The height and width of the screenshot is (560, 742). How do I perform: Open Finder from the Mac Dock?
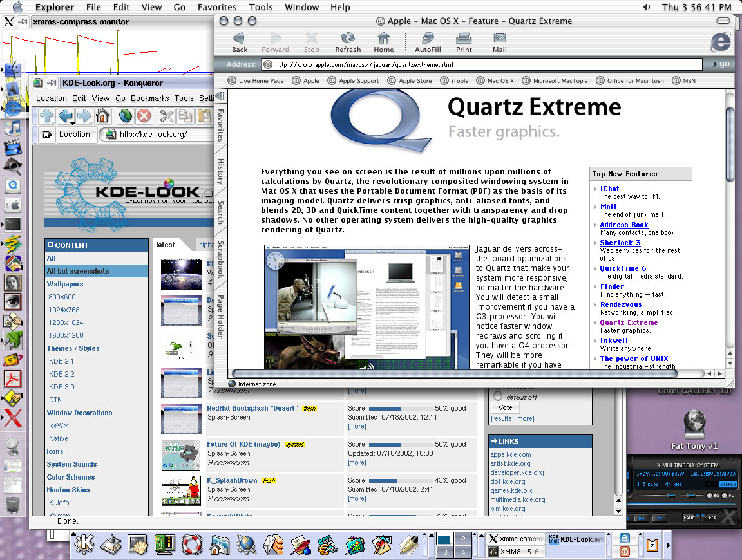click(13, 70)
